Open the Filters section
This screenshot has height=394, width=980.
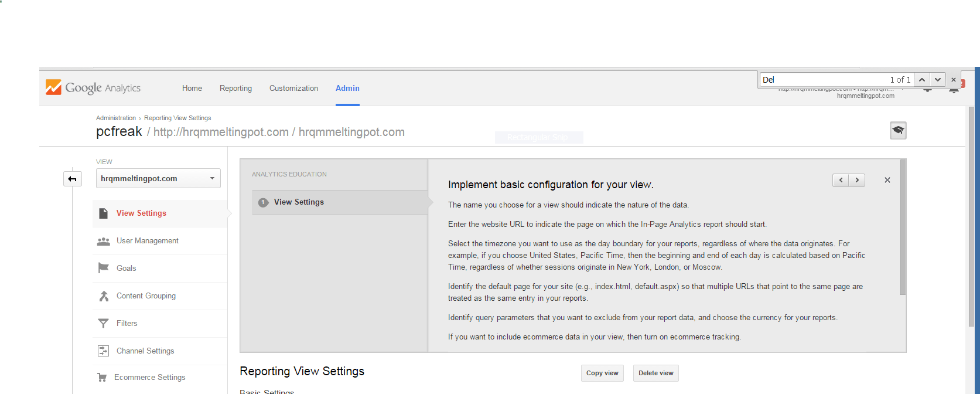127,324
